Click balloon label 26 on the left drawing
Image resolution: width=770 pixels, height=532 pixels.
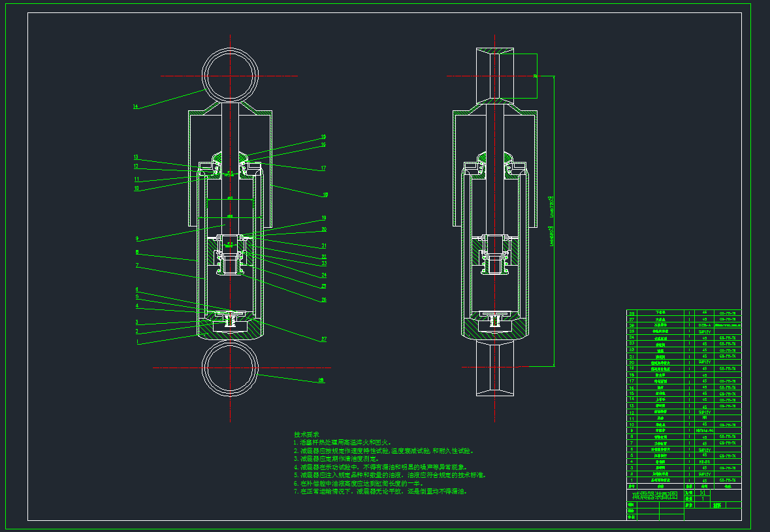pyautogui.click(x=324, y=300)
